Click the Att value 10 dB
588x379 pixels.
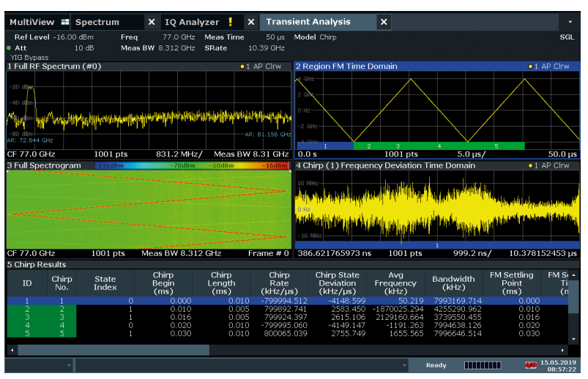84,48
